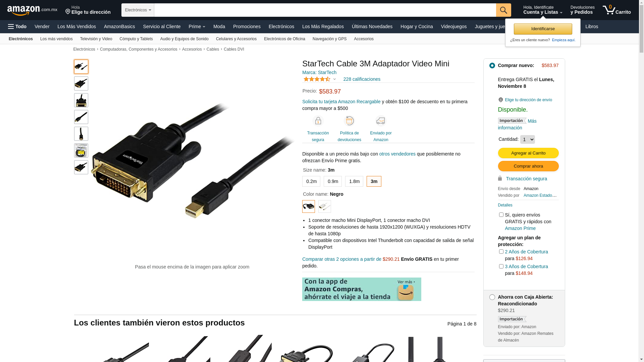Viewport: 644px width, 362px height.
Task: Click the Enviado por Amazon truck icon
Action: tap(381, 121)
